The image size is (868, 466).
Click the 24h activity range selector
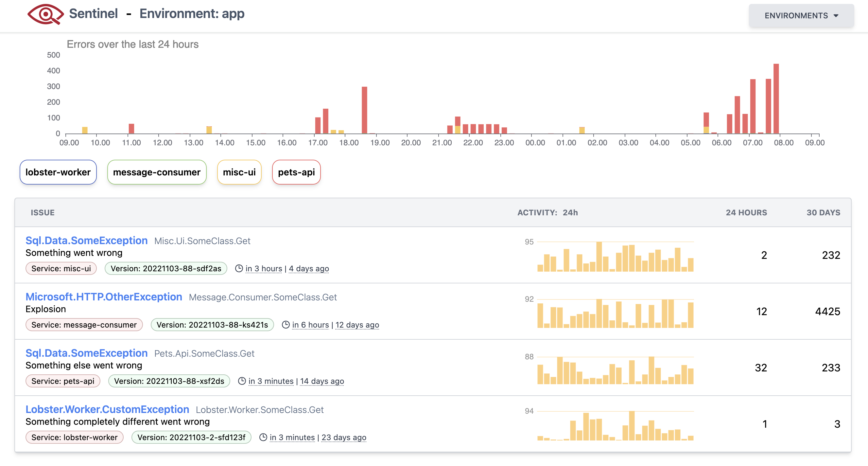(570, 212)
